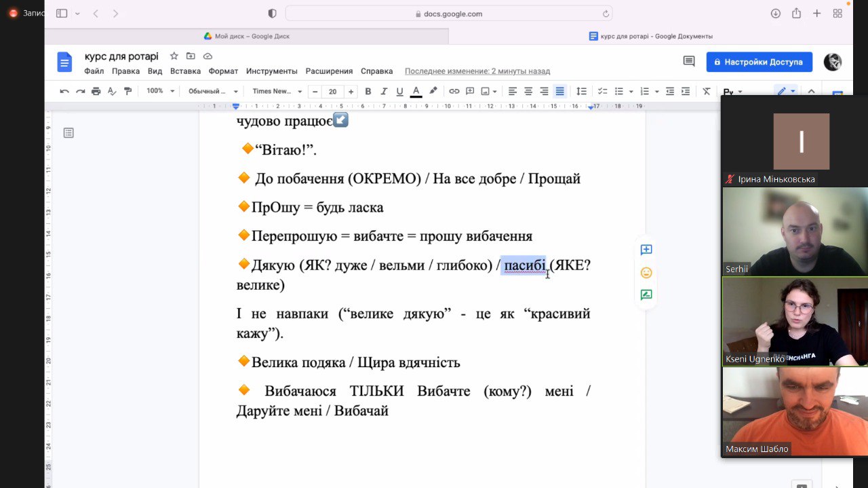Open the Последнее изменение history link
This screenshot has width=868, height=488.
pyautogui.click(x=477, y=71)
